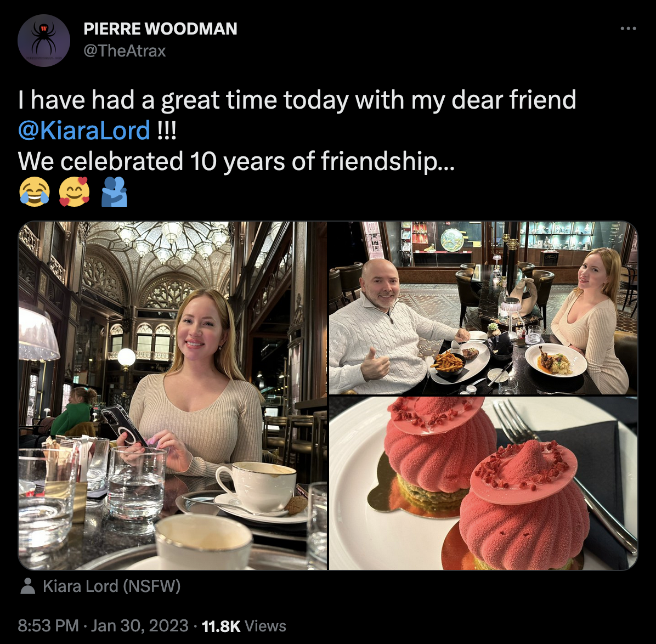Follow the @KiaraLord mention link

[x=84, y=131]
